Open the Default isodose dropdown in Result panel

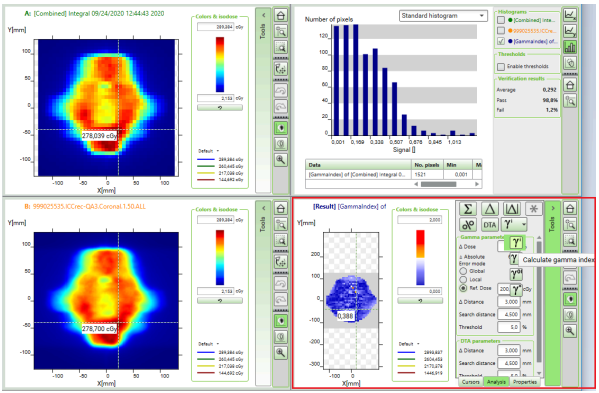pos(409,344)
